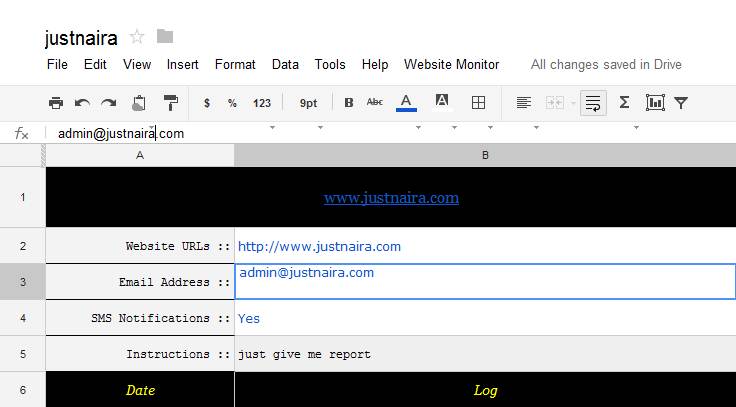736x407 pixels.
Task: Redo the last action
Action: tap(109, 102)
